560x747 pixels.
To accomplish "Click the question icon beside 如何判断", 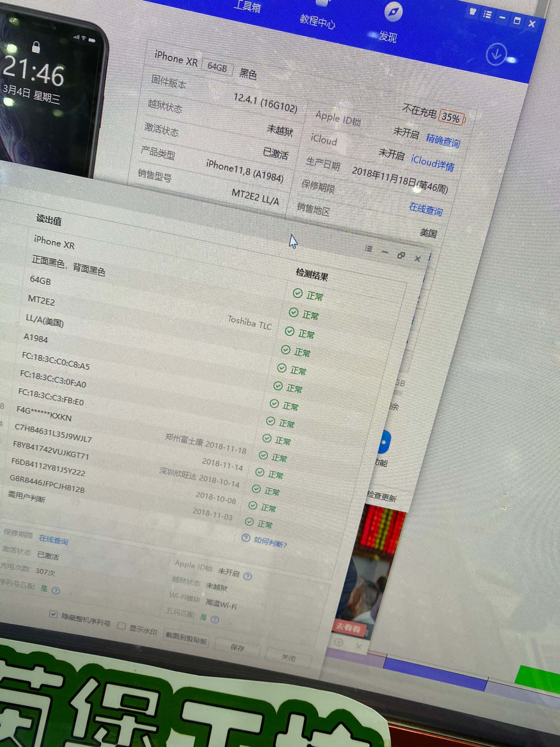I will (x=245, y=538).
